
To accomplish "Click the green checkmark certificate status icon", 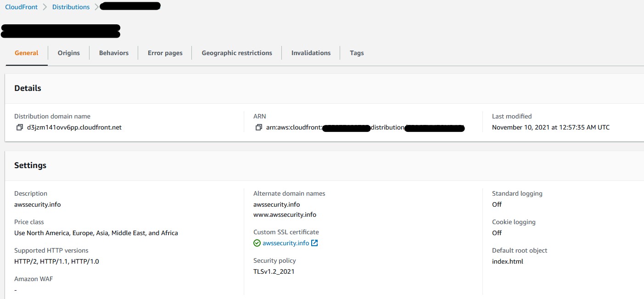I will (x=257, y=243).
